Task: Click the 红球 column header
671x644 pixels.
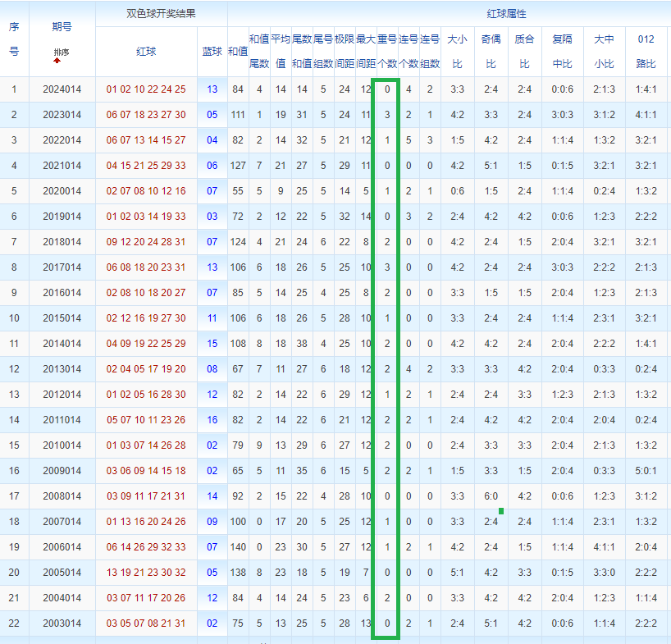Action: pyautogui.click(x=146, y=52)
